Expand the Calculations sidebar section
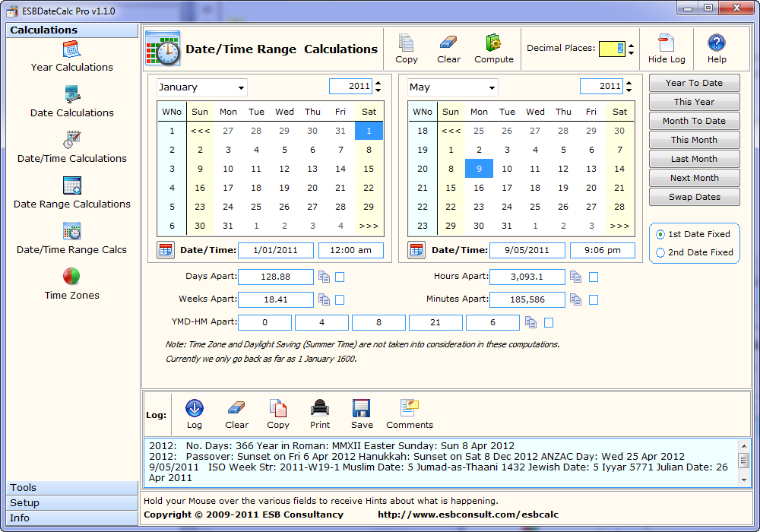Image resolution: width=760 pixels, height=532 pixels. (71, 30)
